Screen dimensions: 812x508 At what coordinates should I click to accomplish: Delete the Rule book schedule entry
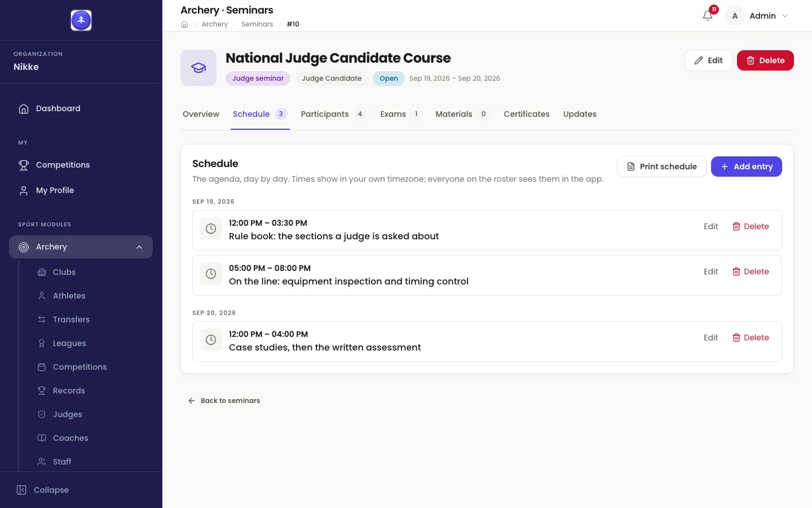[x=751, y=226]
